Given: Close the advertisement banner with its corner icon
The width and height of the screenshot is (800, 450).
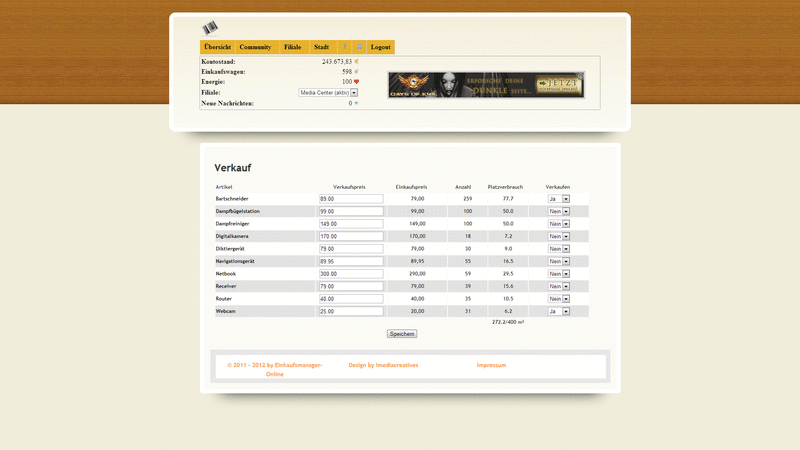Looking at the screenshot, I should pyautogui.click(x=580, y=76).
